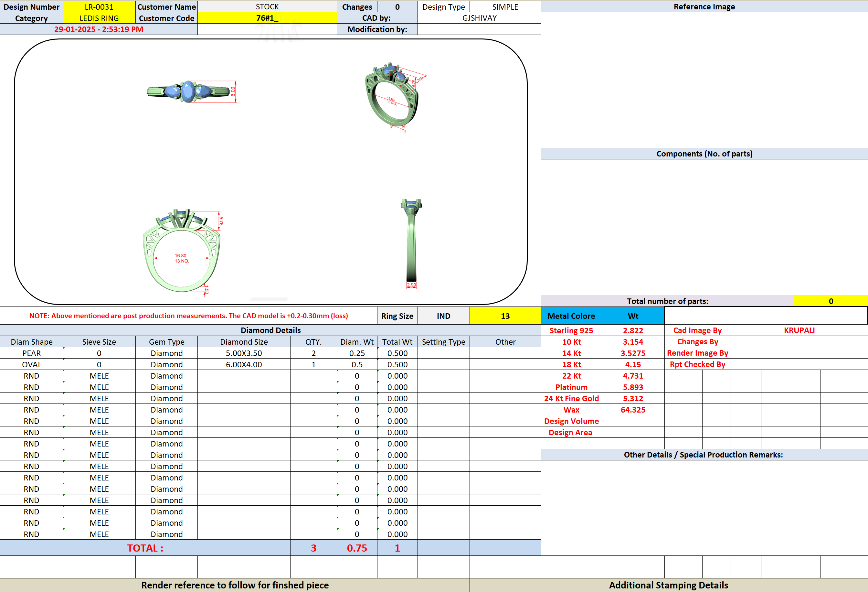Select the LR-0031 design number cell

(99, 7)
